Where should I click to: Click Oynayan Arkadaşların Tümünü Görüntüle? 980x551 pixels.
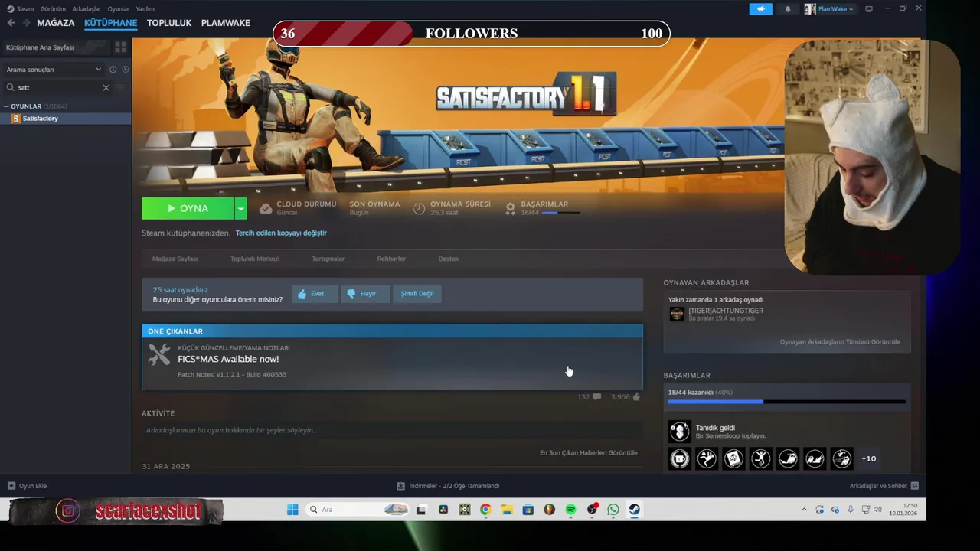point(840,341)
